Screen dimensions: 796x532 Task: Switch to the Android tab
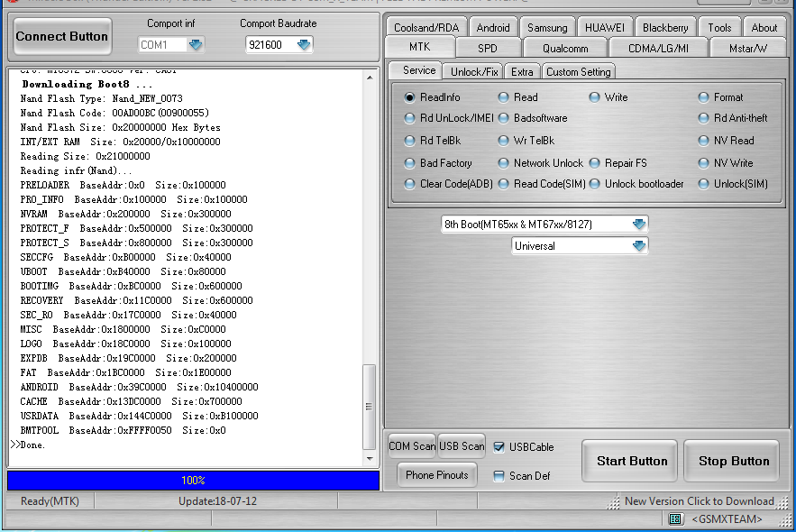[x=493, y=27]
